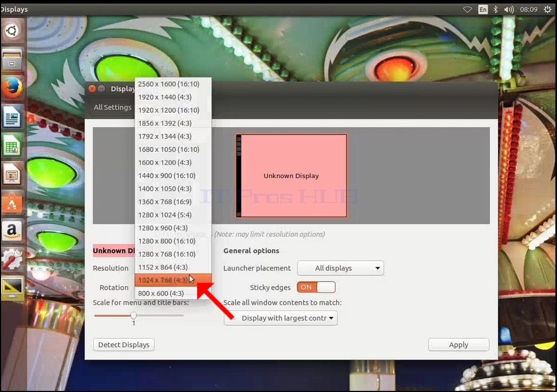Click the menu and title bar scale slider
The width and height of the screenshot is (557, 392).
pyautogui.click(x=139, y=315)
